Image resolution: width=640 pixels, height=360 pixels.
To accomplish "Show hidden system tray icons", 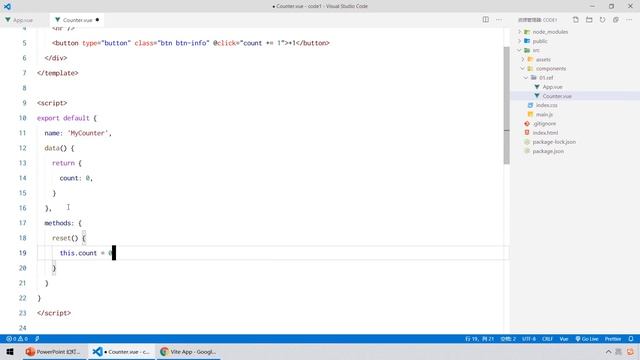I will [x=608, y=351].
